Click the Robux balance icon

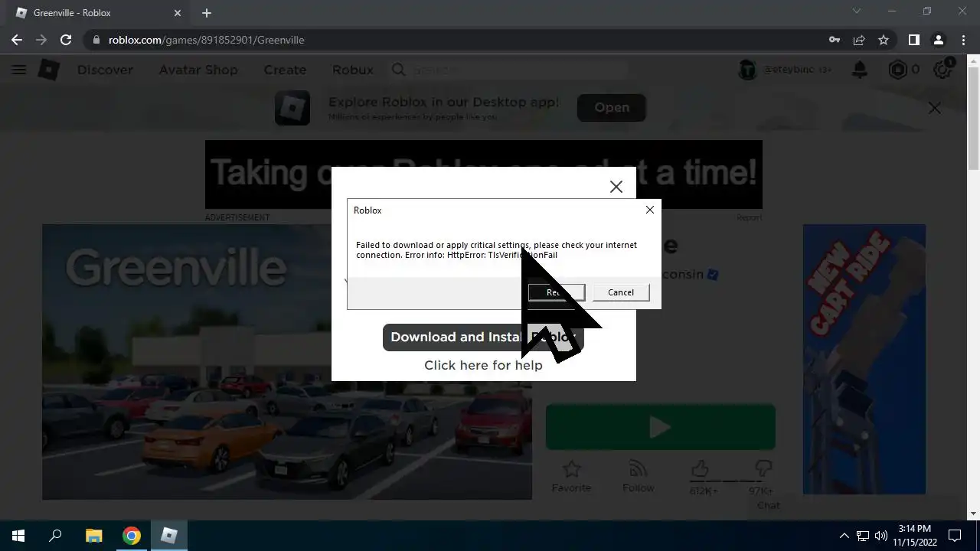tap(897, 70)
